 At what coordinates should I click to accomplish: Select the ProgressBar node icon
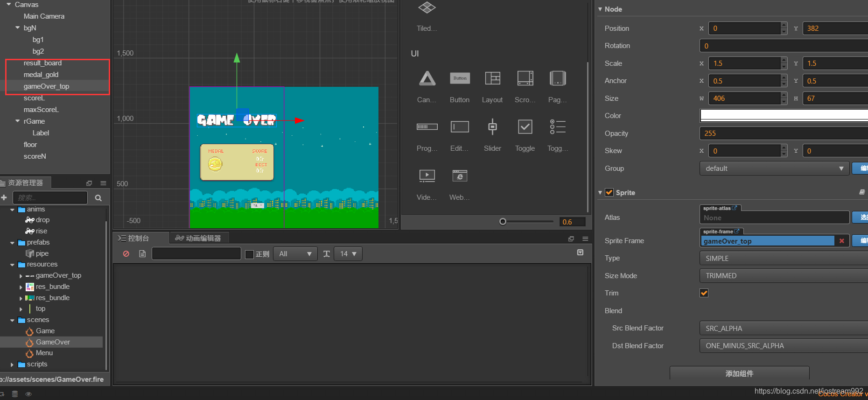pos(427,127)
